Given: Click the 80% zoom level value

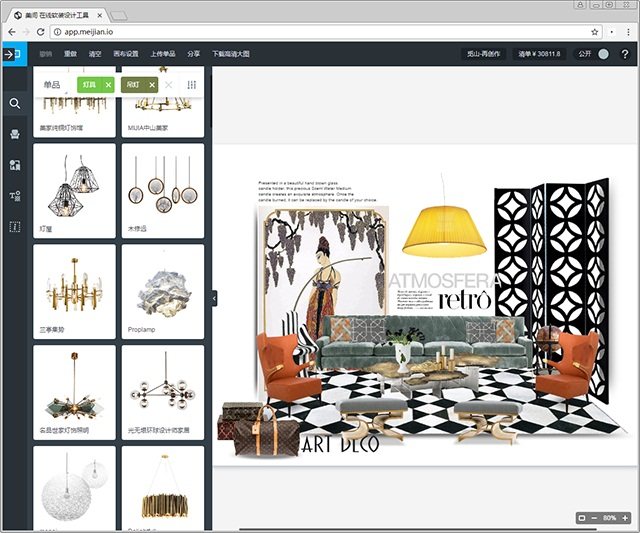Looking at the screenshot, I should [609, 518].
